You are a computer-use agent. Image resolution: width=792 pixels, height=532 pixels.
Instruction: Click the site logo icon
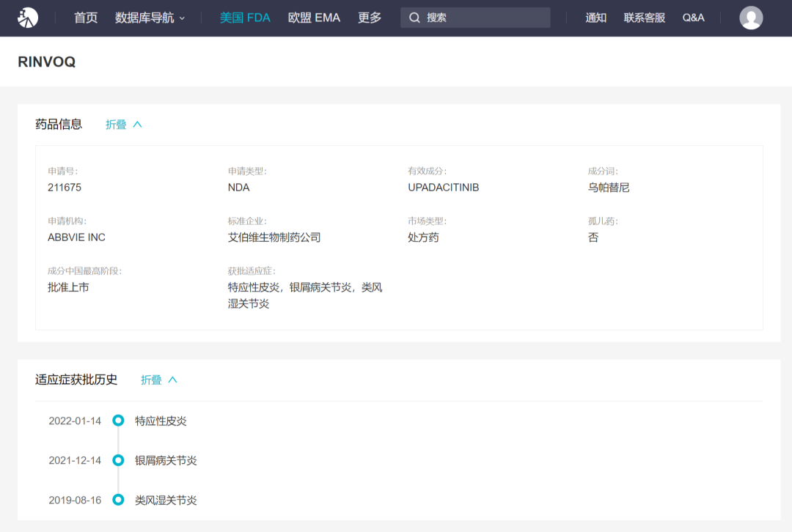(28, 18)
